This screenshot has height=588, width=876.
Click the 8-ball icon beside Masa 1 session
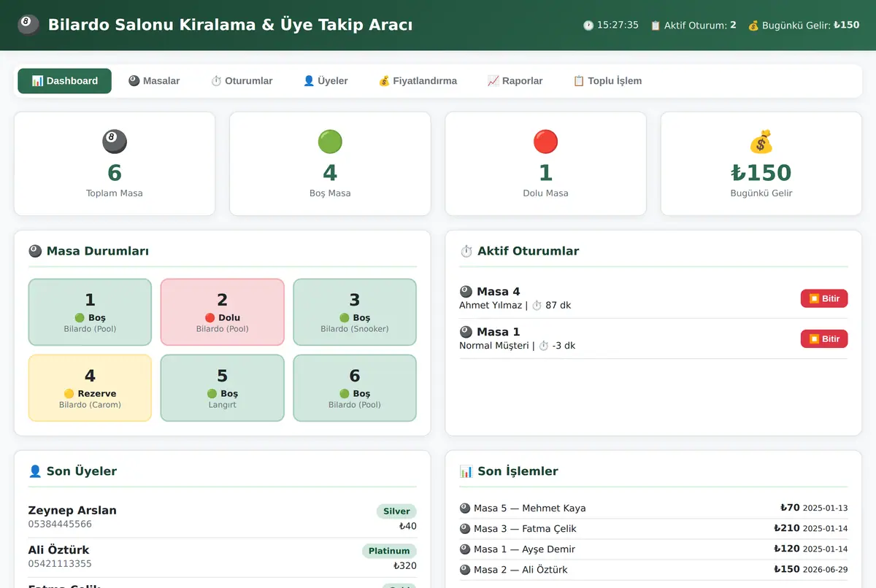(466, 332)
